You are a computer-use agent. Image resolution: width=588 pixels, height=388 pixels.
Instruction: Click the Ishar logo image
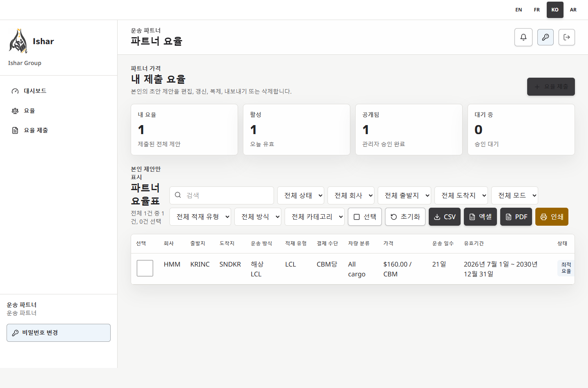(x=18, y=41)
